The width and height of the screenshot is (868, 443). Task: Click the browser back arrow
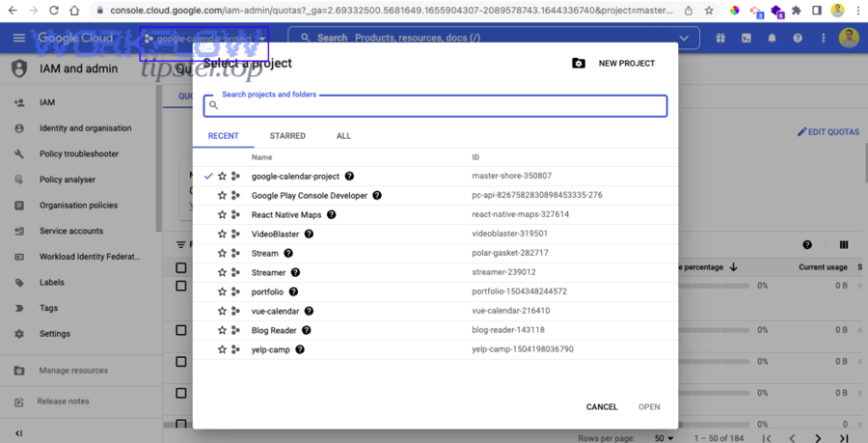click(x=13, y=10)
